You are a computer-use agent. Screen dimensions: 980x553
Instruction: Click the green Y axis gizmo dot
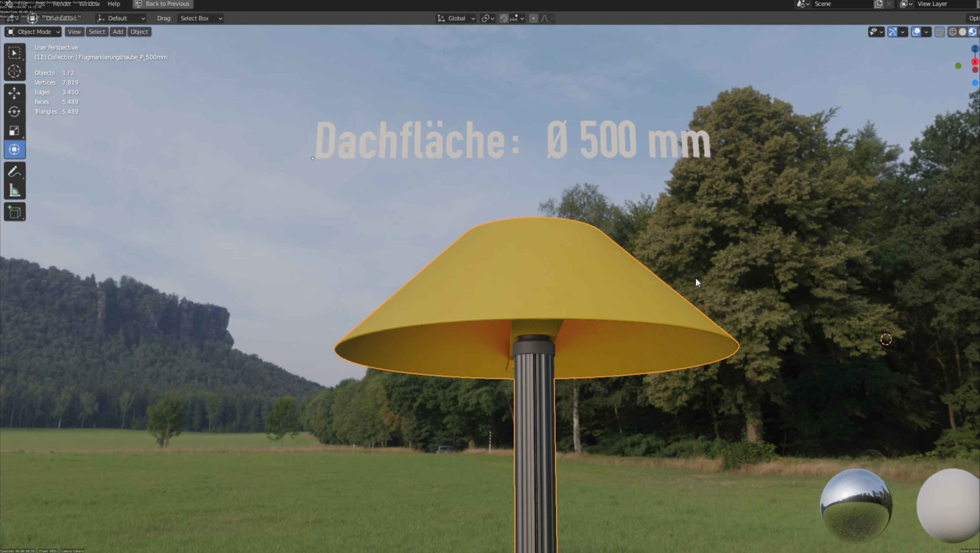tap(958, 66)
